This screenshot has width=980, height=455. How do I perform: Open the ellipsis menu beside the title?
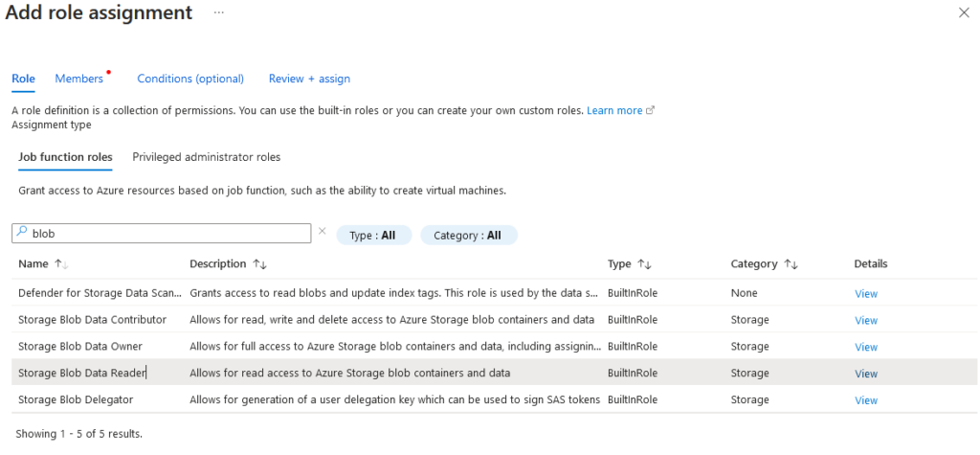219,12
